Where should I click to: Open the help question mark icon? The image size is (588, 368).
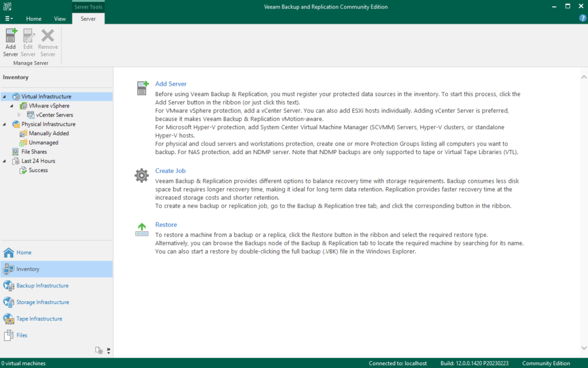(582, 18)
